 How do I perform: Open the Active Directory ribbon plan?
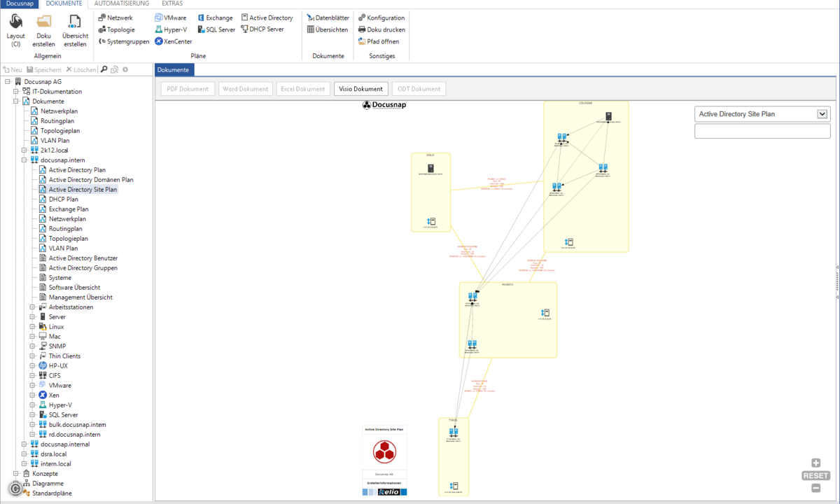(x=267, y=17)
